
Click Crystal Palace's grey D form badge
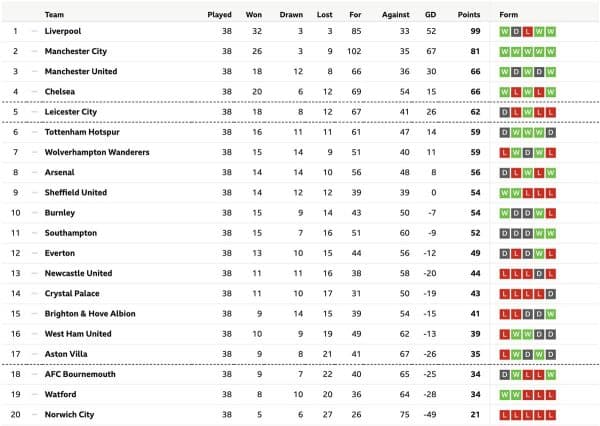551,294
